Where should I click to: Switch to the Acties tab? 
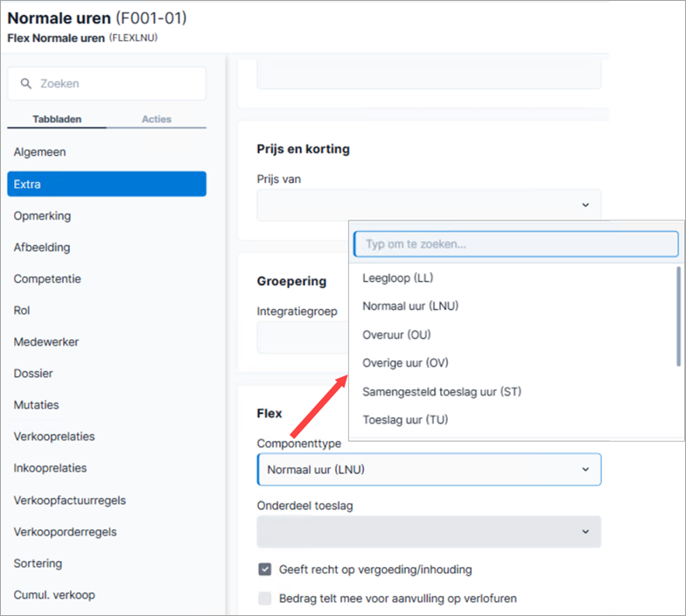[x=156, y=119]
